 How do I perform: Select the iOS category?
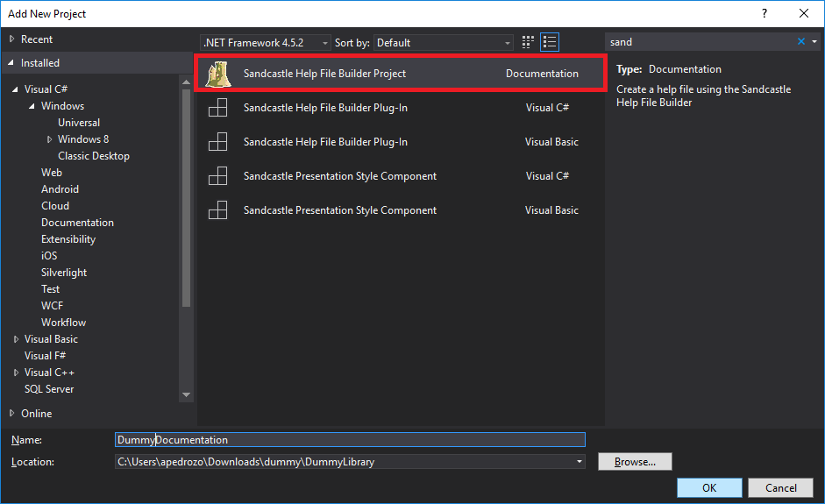click(x=49, y=256)
